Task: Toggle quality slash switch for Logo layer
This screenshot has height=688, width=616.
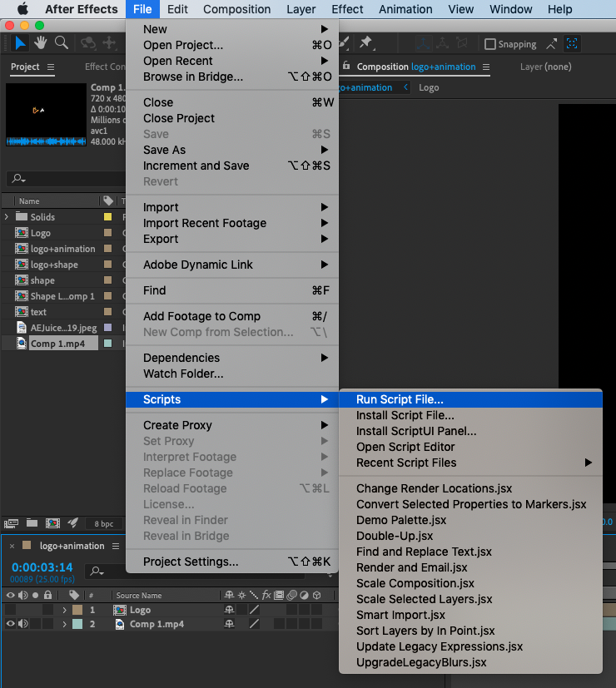Action: point(254,610)
